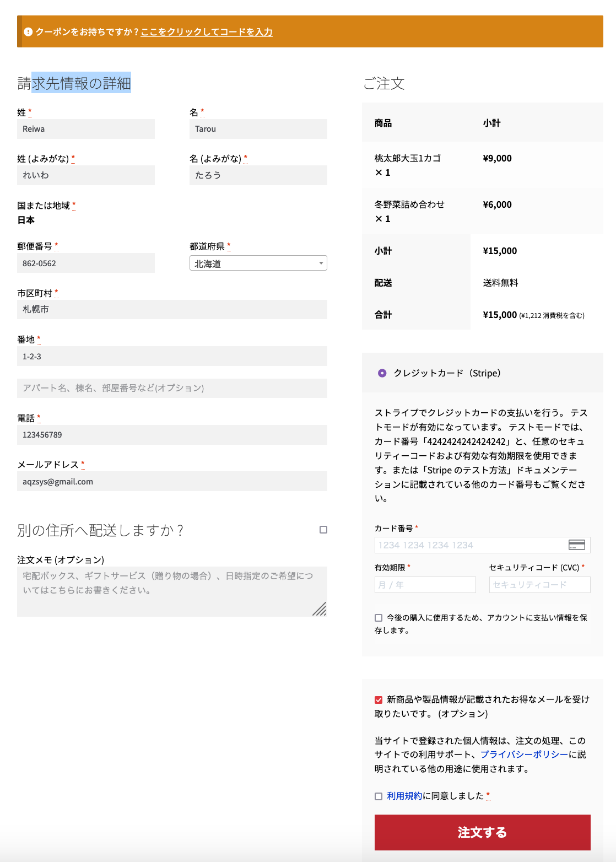
Task: Click the 電話 phone number field
Action: pyautogui.click(x=172, y=435)
